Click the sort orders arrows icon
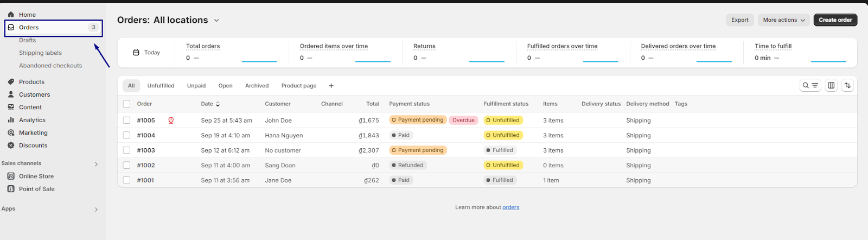 pyautogui.click(x=847, y=85)
